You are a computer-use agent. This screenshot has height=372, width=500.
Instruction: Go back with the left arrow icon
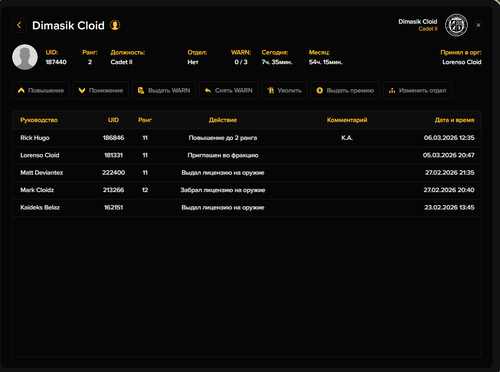tap(19, 25)
